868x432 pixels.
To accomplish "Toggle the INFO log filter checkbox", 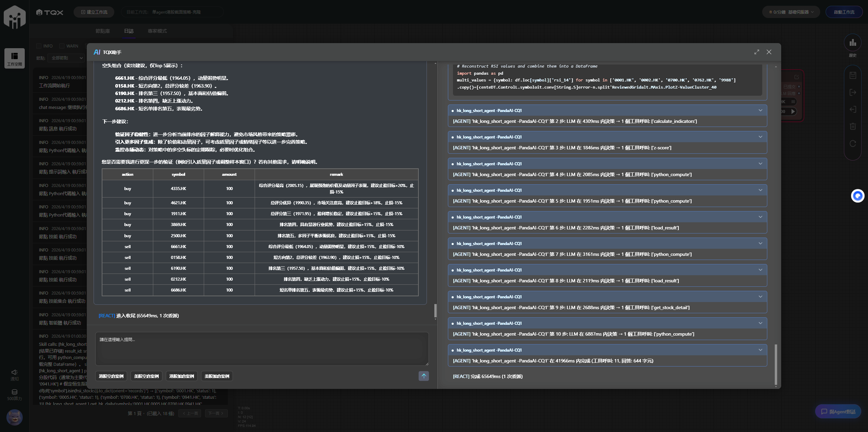I will pos(39,46).
